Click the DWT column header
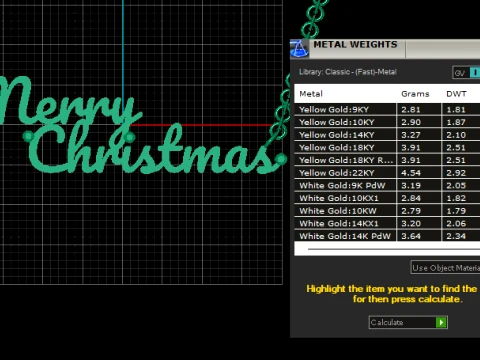This screenshot has width=480, height=360. tap(456, 94)
